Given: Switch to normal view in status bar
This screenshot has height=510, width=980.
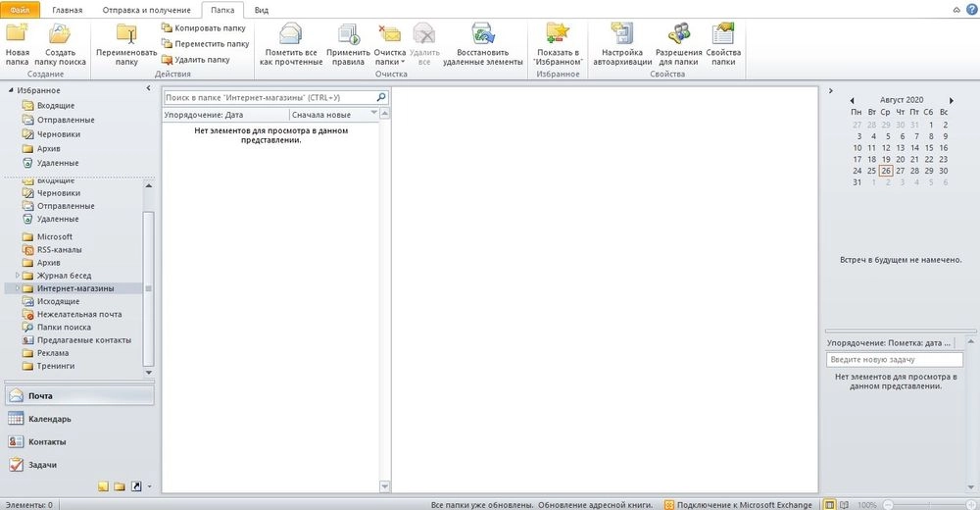Looking at the screenshot, I should (x=830, y=504).
